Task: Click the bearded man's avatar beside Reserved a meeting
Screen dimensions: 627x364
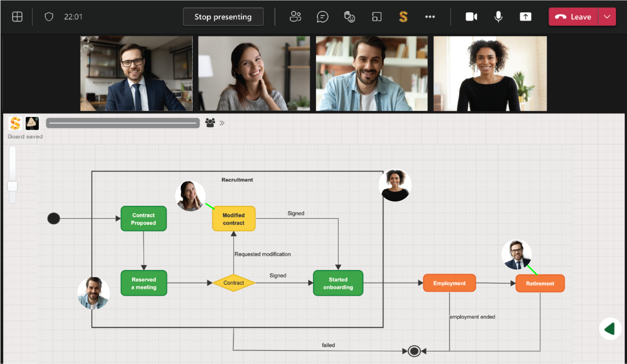Action: coord(93,293)
